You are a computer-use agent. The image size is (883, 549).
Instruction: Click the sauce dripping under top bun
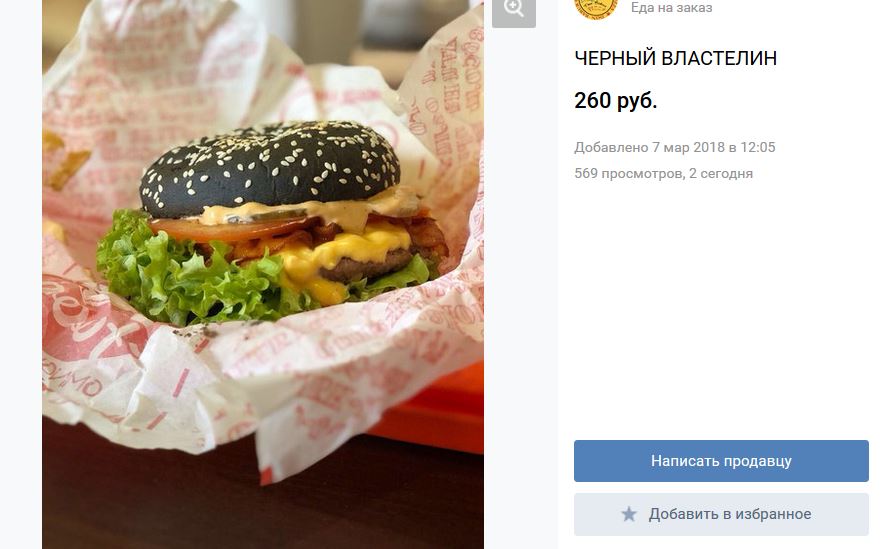coord(315,211)
